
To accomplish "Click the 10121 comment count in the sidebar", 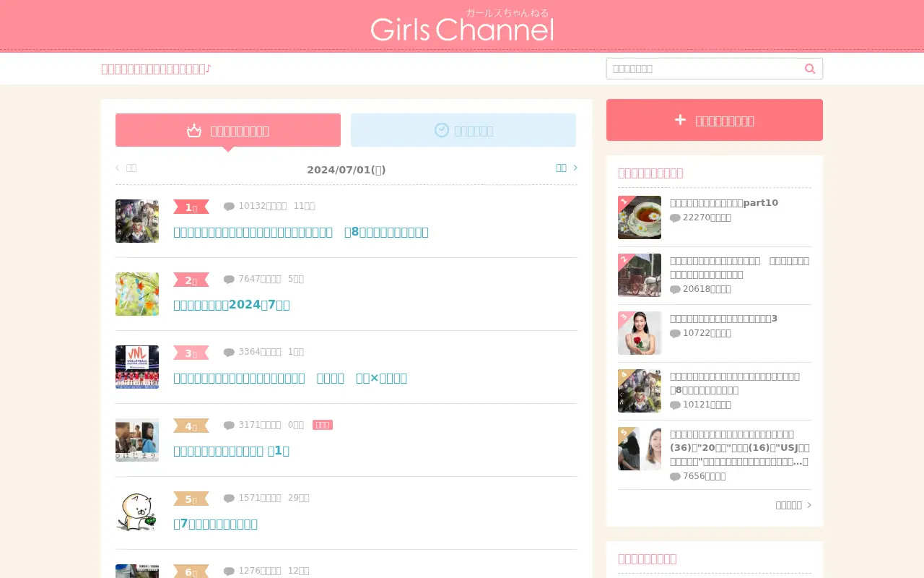I will point(707,405).
